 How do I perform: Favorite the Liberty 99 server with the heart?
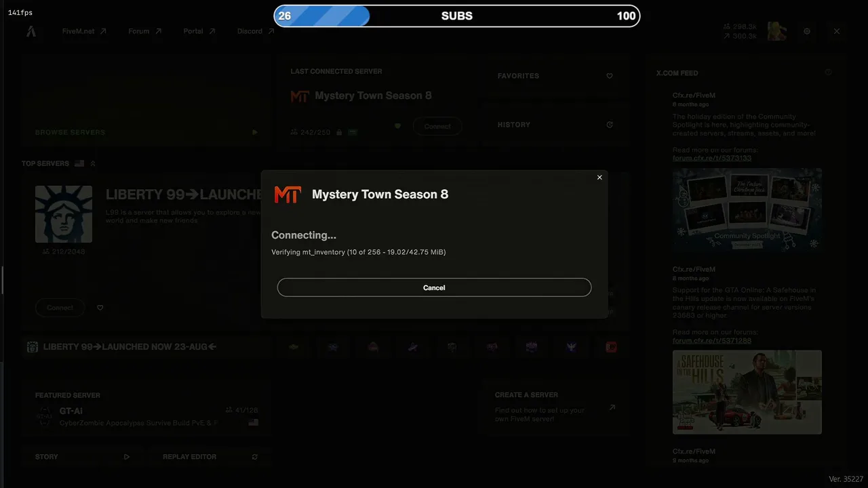pos(100,308)
